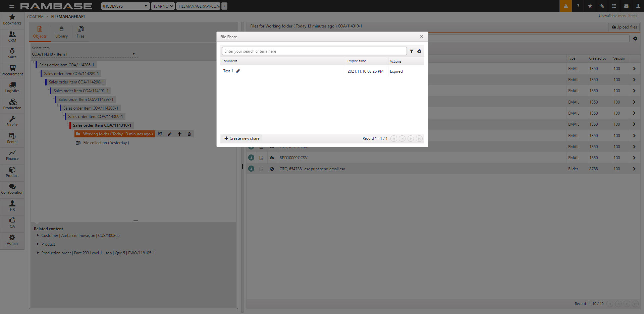
Task: Open the Procurement module in sidebar
Action: [x=12, y=70]
